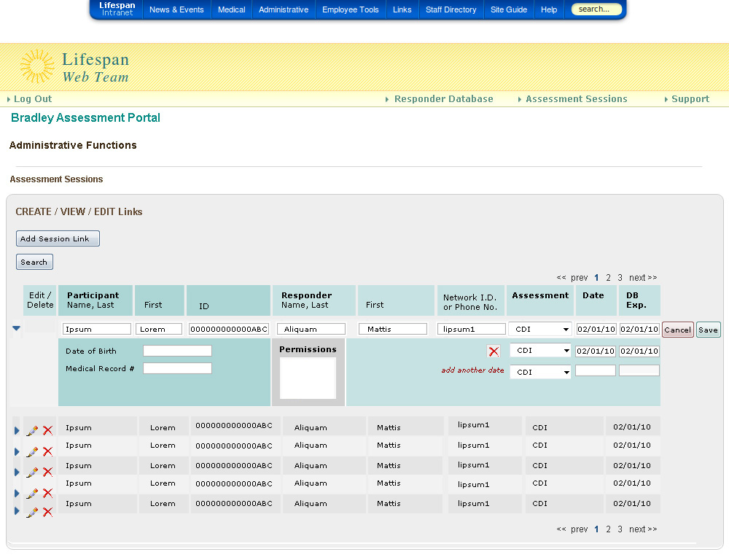729x560 pixels.
Task: Delete the first listed session row
Action: pyautogui.click(x=47, y=430)
